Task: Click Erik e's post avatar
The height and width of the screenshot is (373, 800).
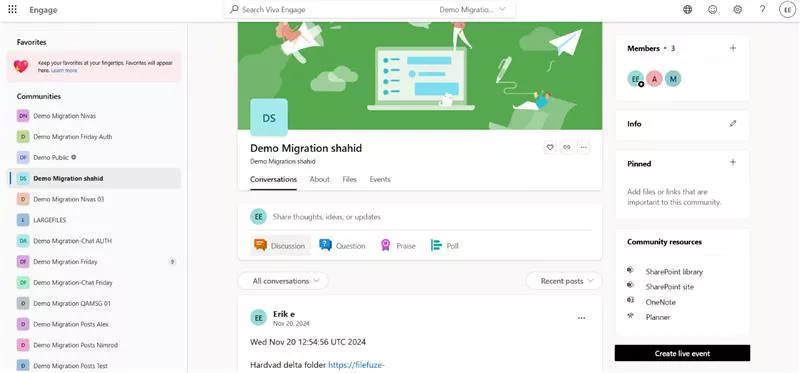Action: (x=259, y=317)
